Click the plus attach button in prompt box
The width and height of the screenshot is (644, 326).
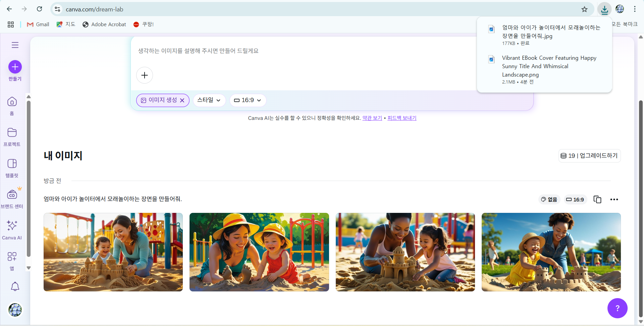click(x=145, y=75)
